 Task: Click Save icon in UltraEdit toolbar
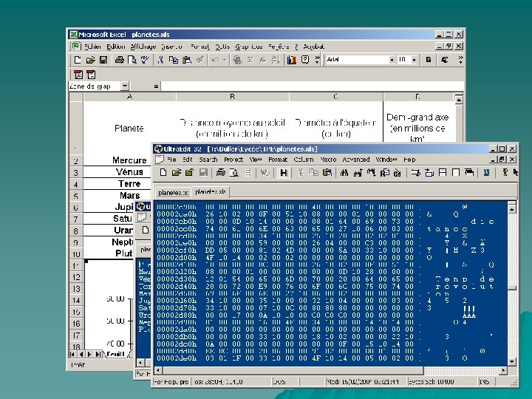pos(203,173)
